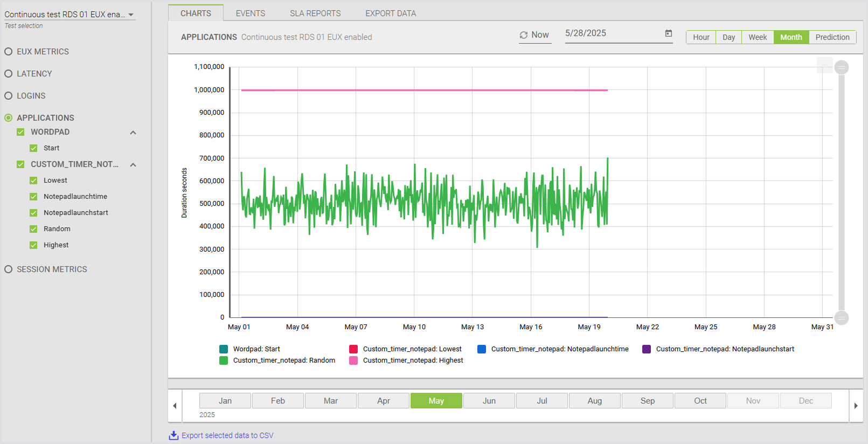Collapse the CUSTOM_TIMER_NOT group chevron
Screen dimensions: 868x444
(133, 165)
